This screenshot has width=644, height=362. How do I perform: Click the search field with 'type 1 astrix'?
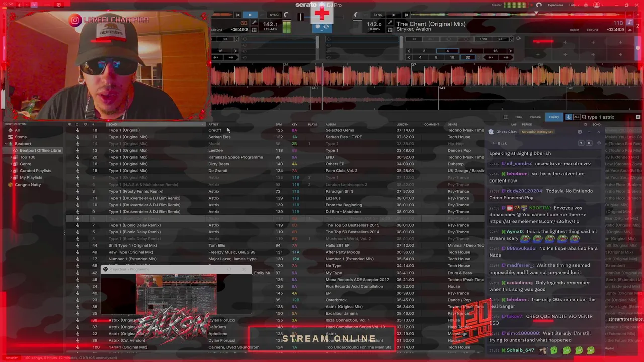pos(610,117)
